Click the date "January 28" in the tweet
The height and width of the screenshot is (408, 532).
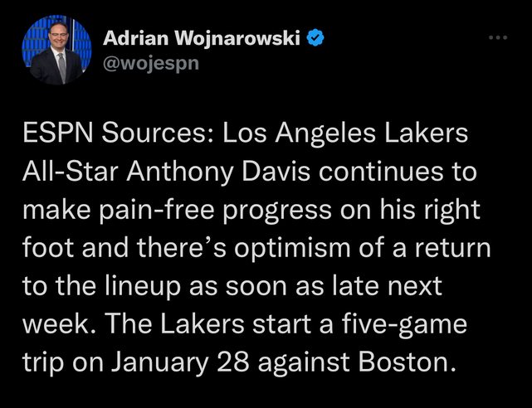[x=181, y=363]
